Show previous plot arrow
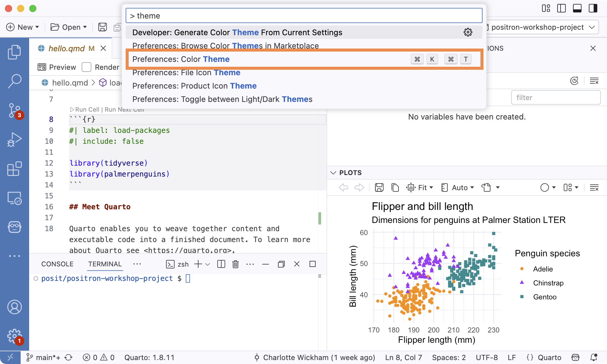Screen dimensions: 607x364 [344, 187]
